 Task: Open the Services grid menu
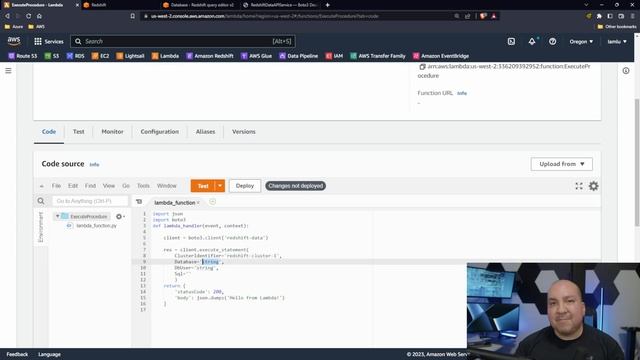click(x=49, y=41)
